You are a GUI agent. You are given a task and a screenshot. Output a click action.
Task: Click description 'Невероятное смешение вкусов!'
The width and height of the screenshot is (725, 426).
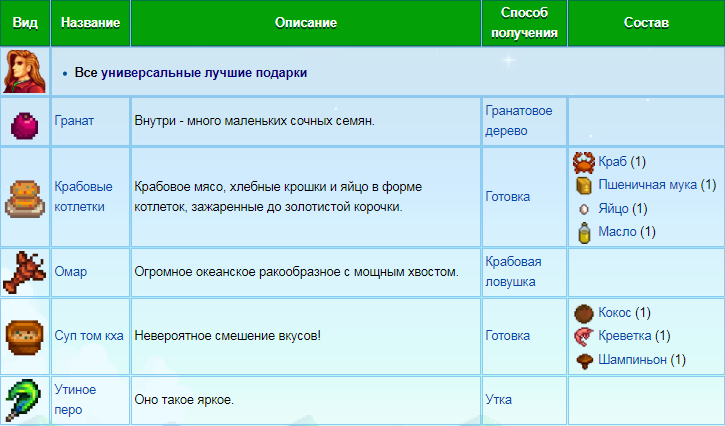[227, 335]
